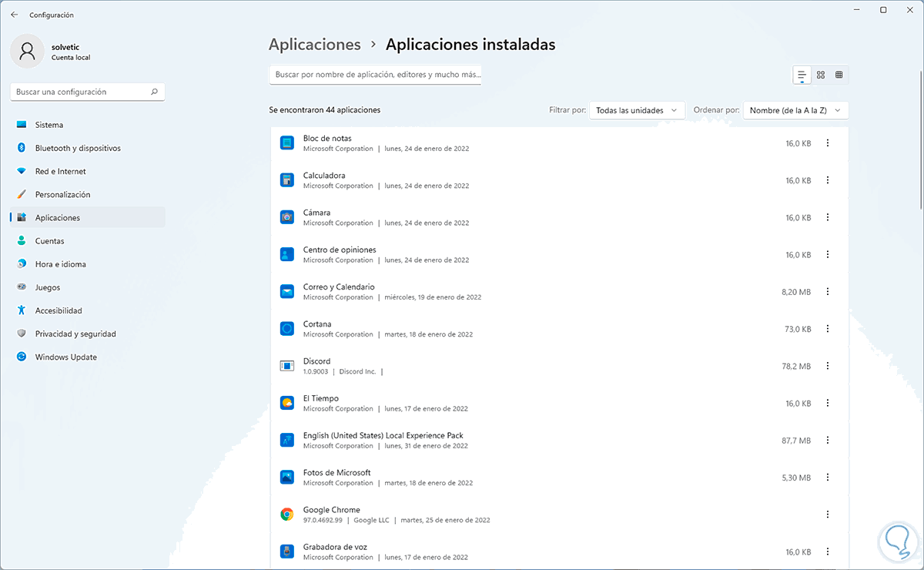Open options for English Local Experience Pack
This screenshot has height=570, width=924.
[x=828, y=441]
